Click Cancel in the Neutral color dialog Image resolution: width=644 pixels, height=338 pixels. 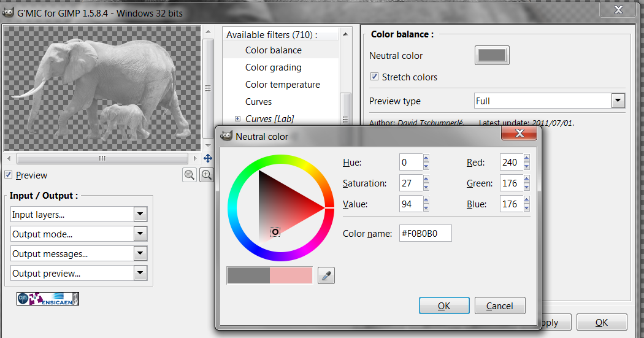500,305
